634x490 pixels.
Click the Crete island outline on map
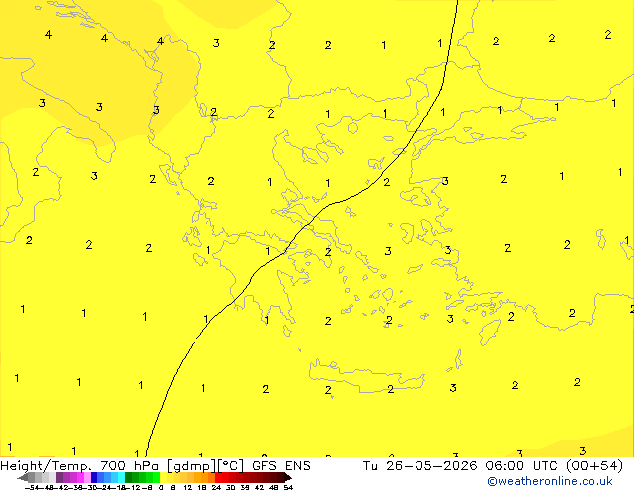[366, 376]
